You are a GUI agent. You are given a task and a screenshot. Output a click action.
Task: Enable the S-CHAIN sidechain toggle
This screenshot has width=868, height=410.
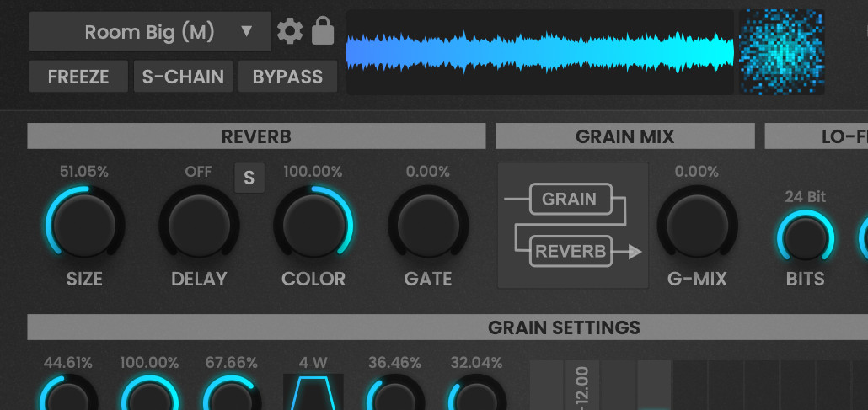pos(183,77)
